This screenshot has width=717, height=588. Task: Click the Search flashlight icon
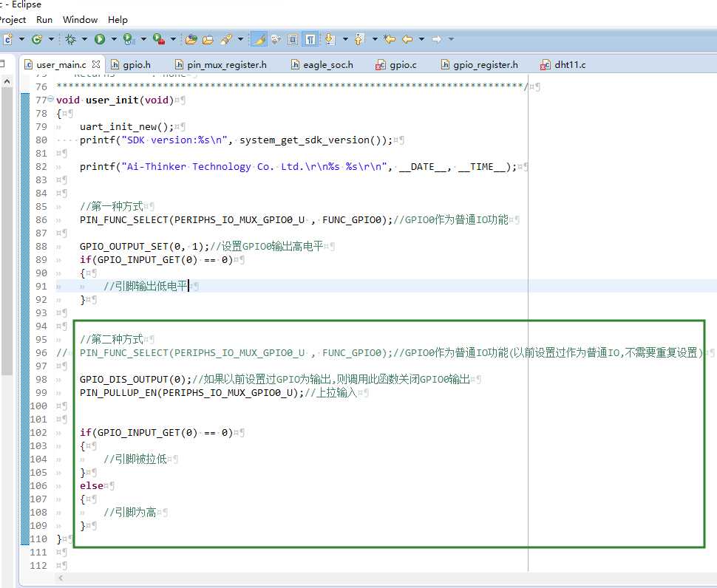point(226,40)
